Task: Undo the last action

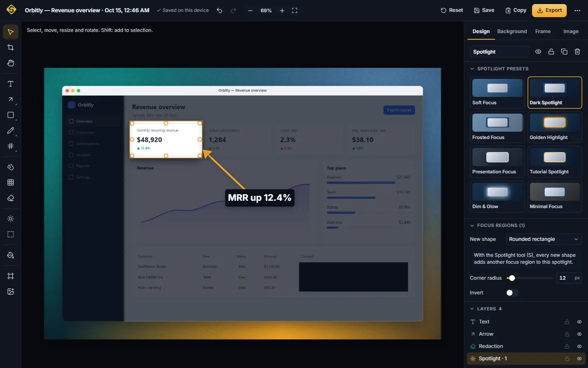Action: click(x=220, y=10)
